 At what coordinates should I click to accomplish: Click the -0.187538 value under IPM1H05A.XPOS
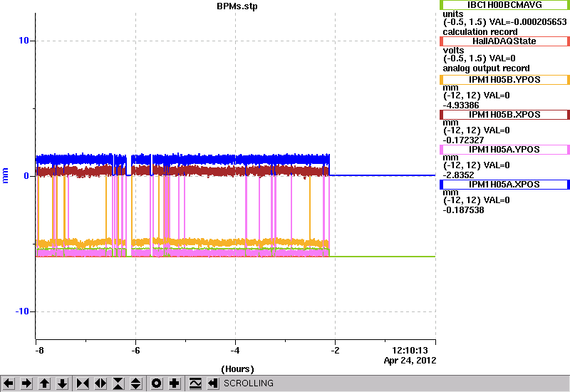coord(463,210)
